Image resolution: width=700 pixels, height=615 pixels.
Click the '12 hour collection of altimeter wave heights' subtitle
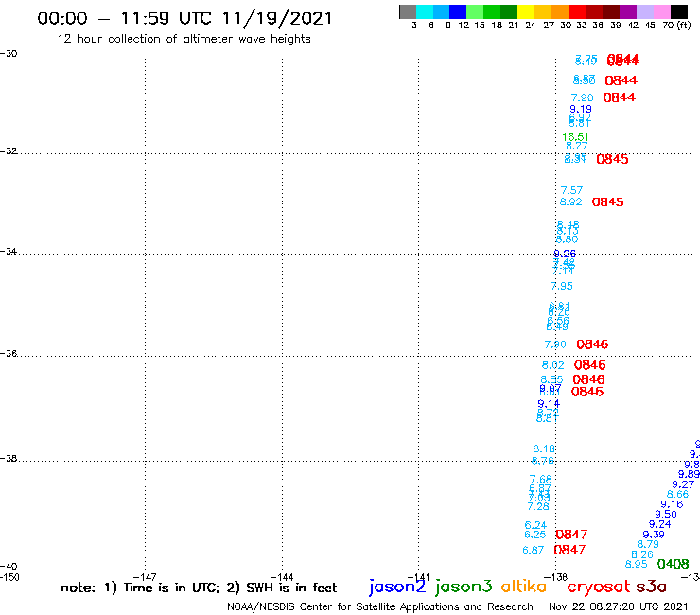(x=184, y=39)
